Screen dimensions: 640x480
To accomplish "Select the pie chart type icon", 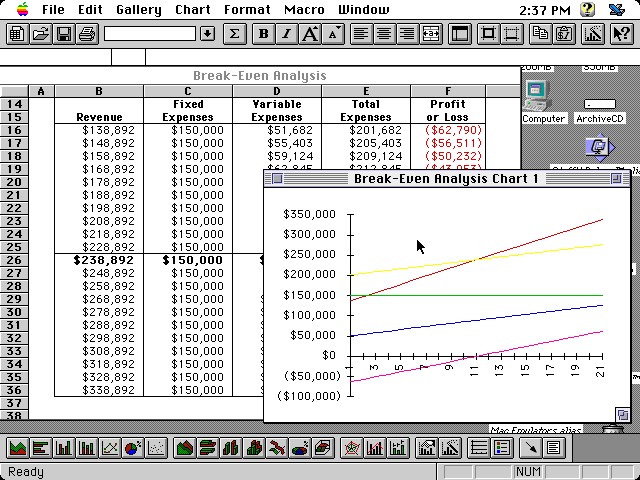I will click(132, 449).
